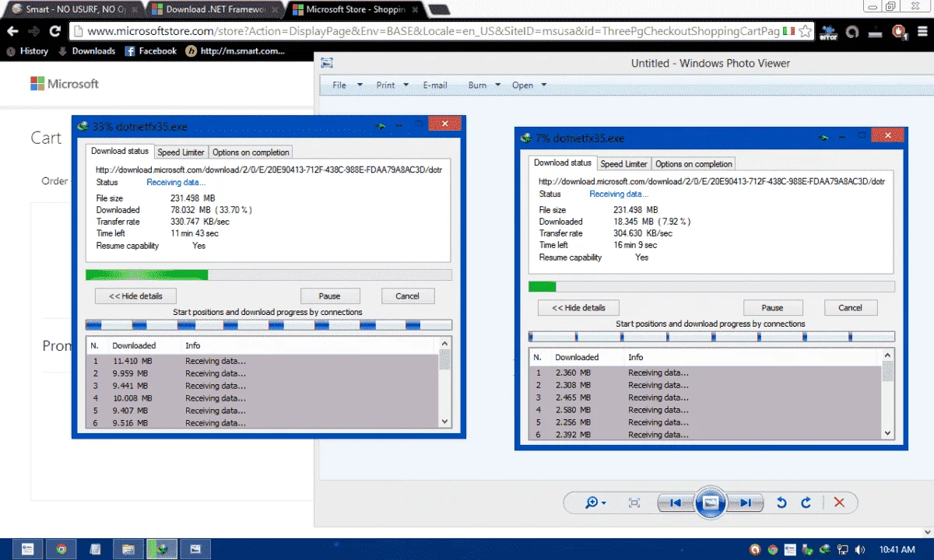Open the Print menu in Photo Viewer
Screen dimensions: 934x560
pos(385,86)
